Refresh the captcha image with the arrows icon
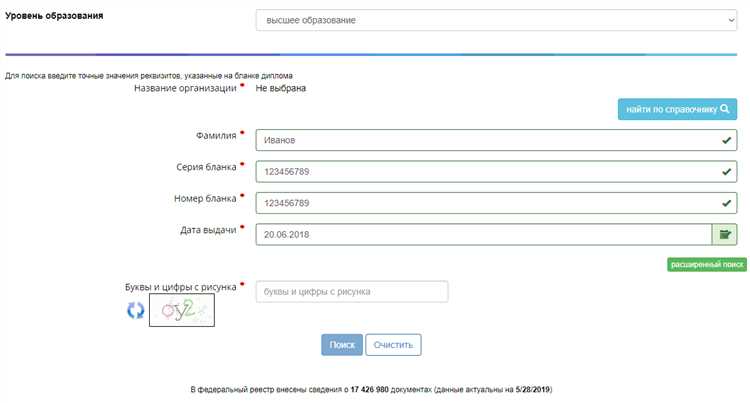 [135, 311]
